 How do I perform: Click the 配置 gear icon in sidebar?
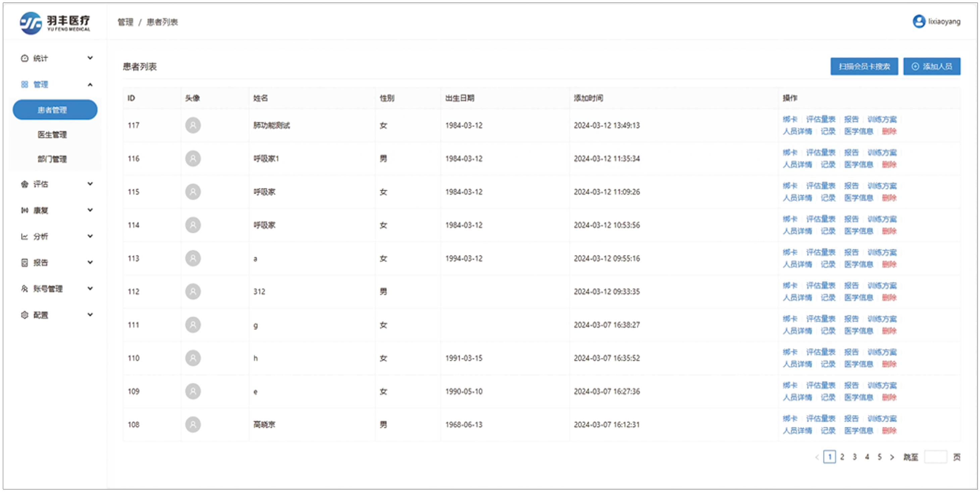point(25,315)
